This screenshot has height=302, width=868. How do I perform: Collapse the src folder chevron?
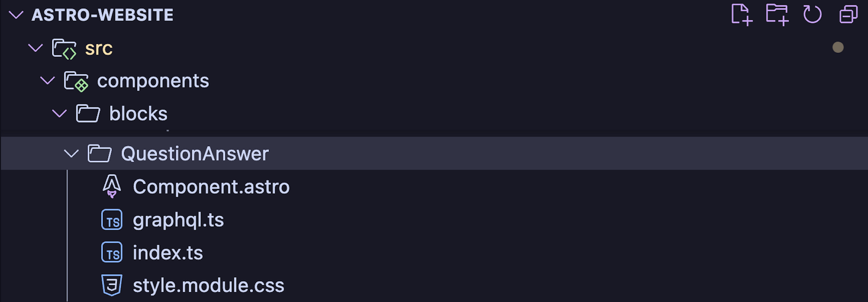tap(36, 48)
